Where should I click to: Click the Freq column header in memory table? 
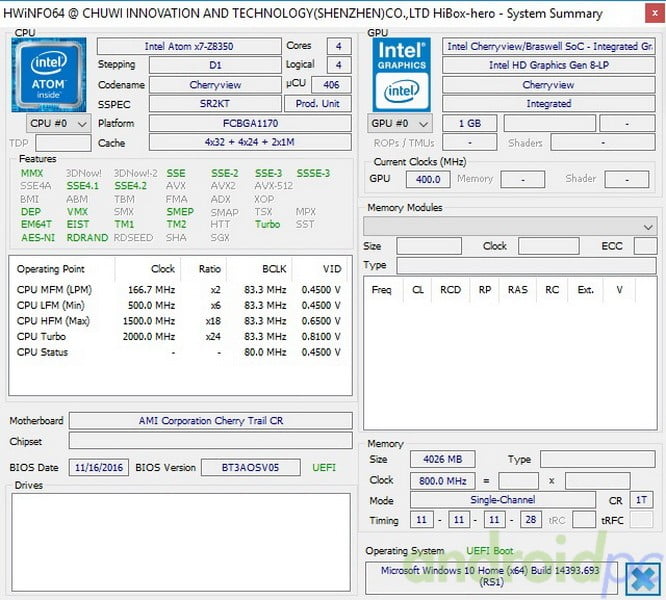click(x=381, y=290)
